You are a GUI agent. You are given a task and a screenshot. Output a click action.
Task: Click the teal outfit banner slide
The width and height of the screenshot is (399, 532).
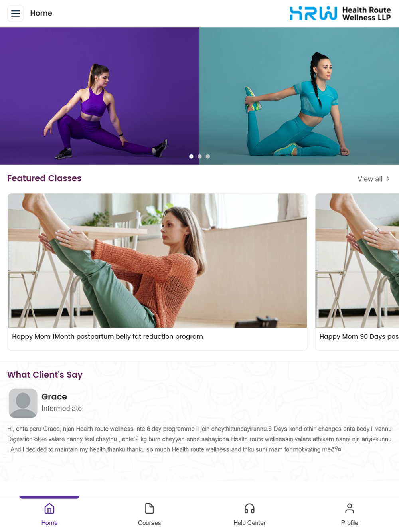point(299,96)
